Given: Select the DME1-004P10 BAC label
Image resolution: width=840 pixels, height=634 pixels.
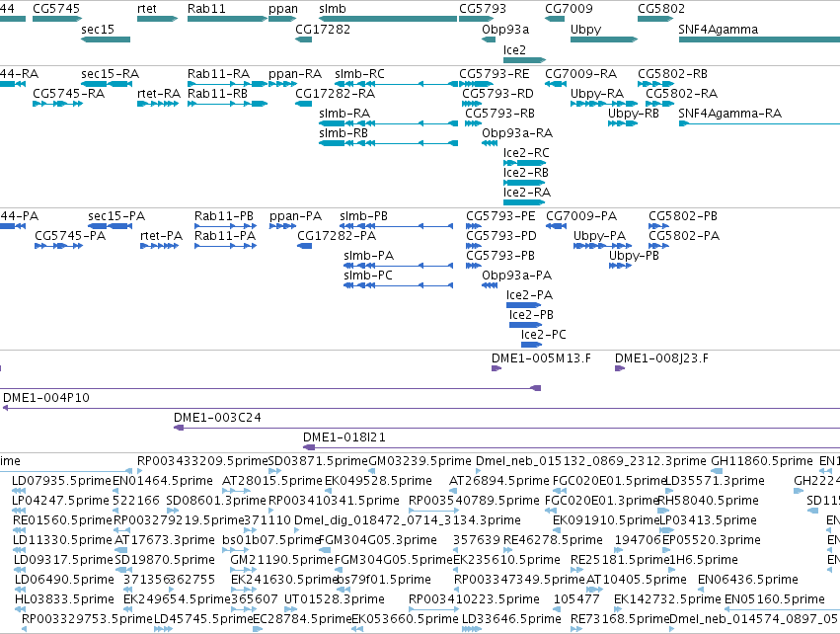Looking at the screenshot, I should [46, 398].
